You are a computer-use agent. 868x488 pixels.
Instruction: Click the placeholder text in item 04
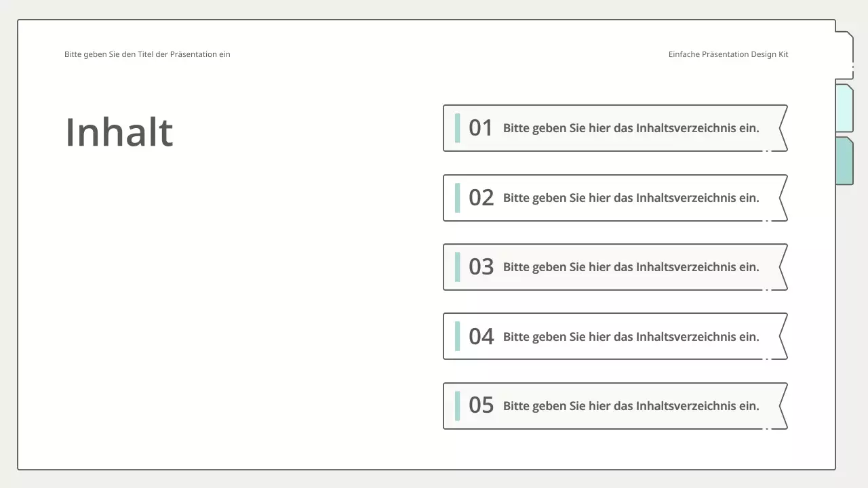coord(631,337)
